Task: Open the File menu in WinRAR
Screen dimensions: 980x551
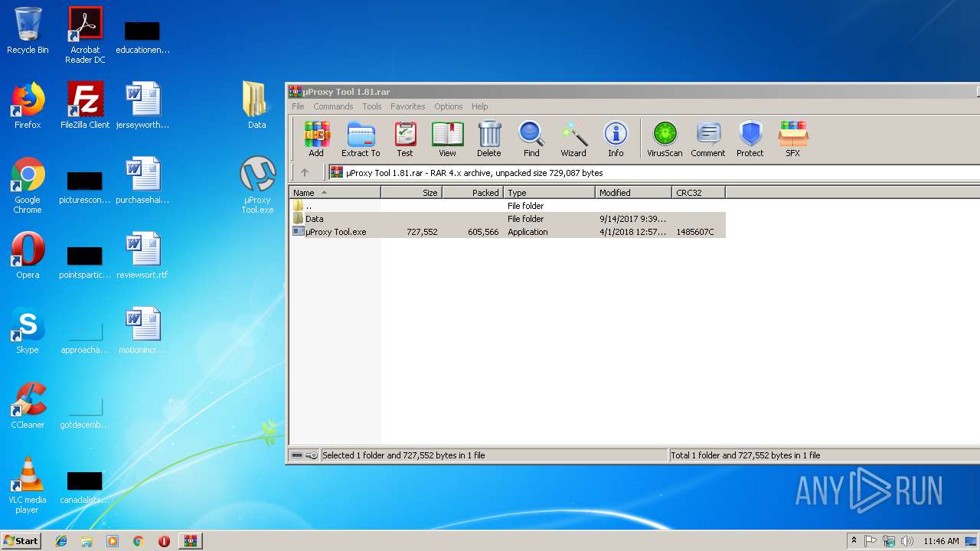Action: tap(298, 106)
